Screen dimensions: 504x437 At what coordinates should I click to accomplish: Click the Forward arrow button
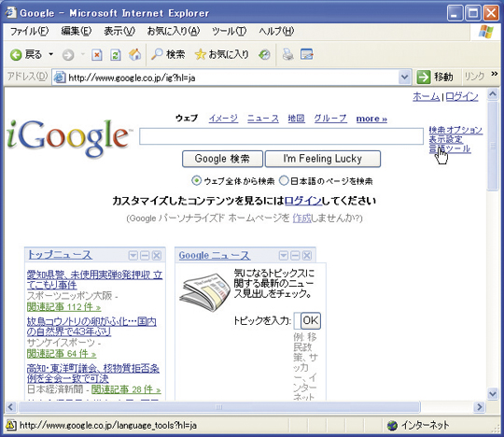tap(68, 55)
